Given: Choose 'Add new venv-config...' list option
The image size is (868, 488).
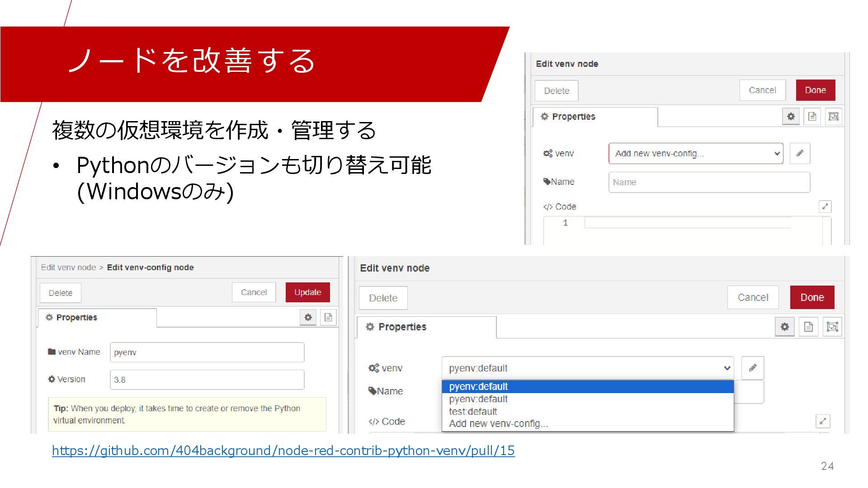Looking at the screenshot, I should pyautogui.click(x=498, y=424).
